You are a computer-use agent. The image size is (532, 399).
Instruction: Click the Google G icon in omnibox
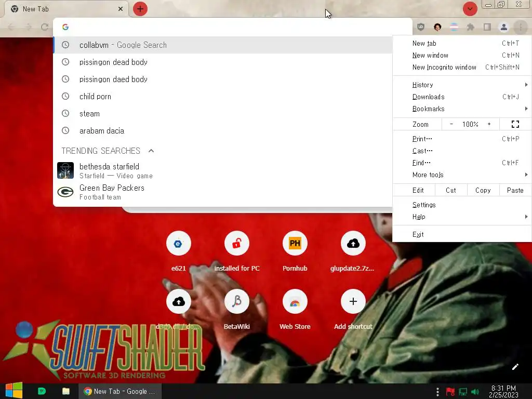(x=65, y=27)
